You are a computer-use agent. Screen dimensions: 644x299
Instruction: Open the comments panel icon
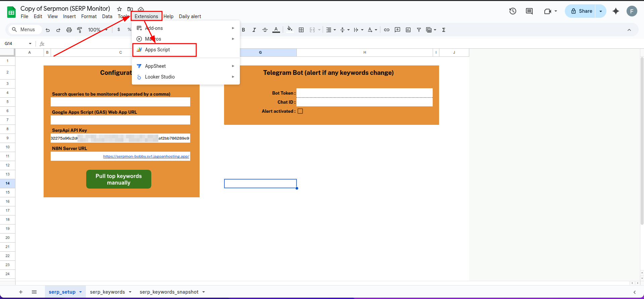pyautogui.click(x=529, y=11)
